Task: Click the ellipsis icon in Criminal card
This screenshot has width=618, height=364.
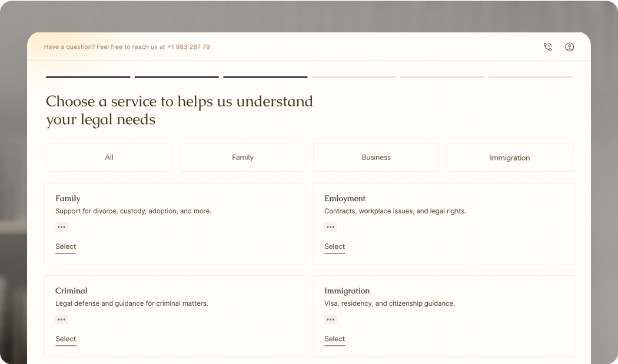Action: click(61, 319)
